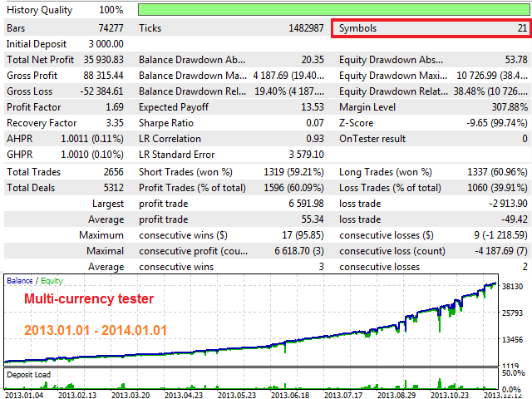
Task: Click the Initial Deposit value 3 000.00
Action: (x=101, y=44)
